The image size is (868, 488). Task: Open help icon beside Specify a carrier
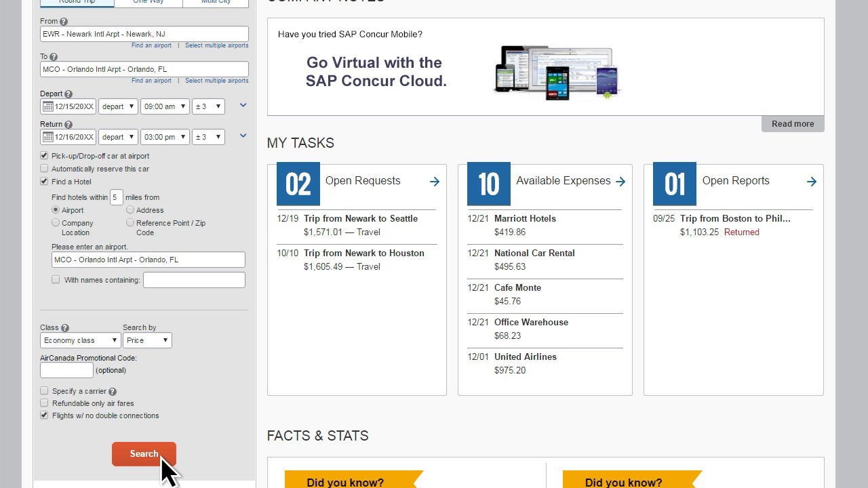click(113, 392)
